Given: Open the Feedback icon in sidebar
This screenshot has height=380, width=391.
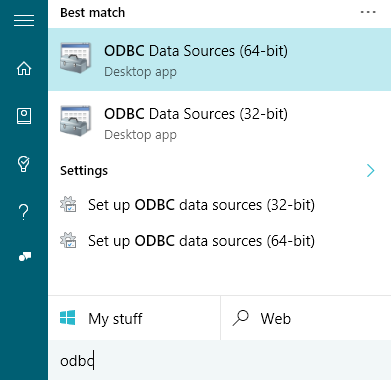Looking at the screenshot, I should tap(25, 257).
